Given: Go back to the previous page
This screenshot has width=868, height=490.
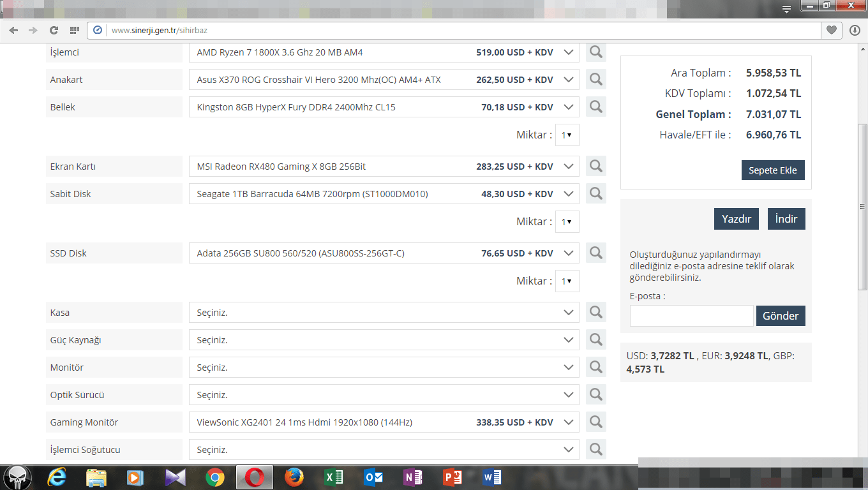Looking at the screenshot, I should [x=13, y=30].
